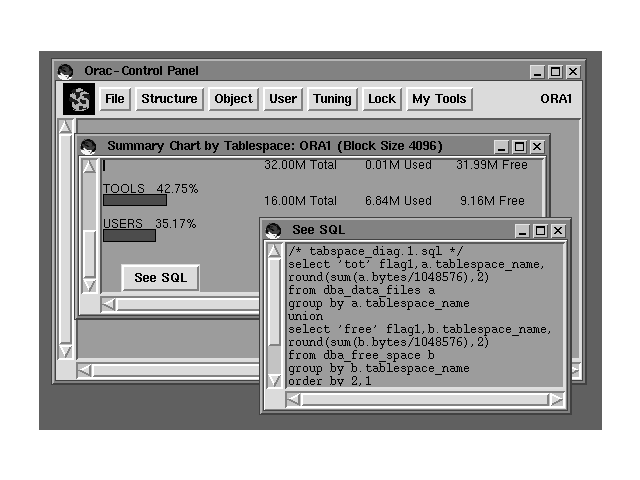Click the USERS tablespace usage bar
The image size is (640, 480).
(x=129, y=236)
